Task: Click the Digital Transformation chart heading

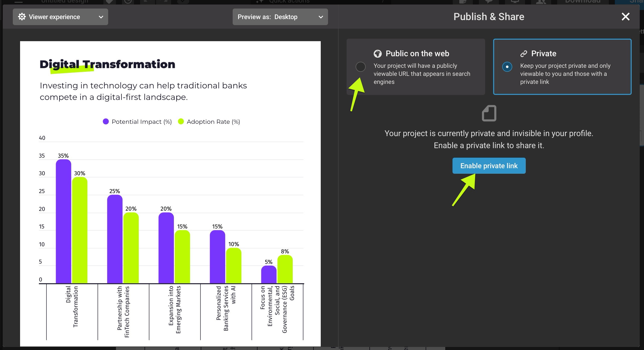Action: coord(107,64)
